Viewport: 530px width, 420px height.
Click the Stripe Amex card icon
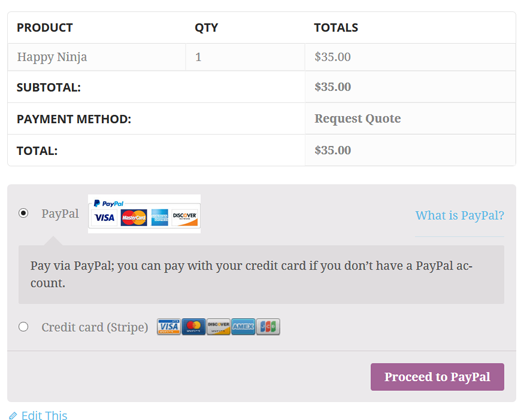243,326
